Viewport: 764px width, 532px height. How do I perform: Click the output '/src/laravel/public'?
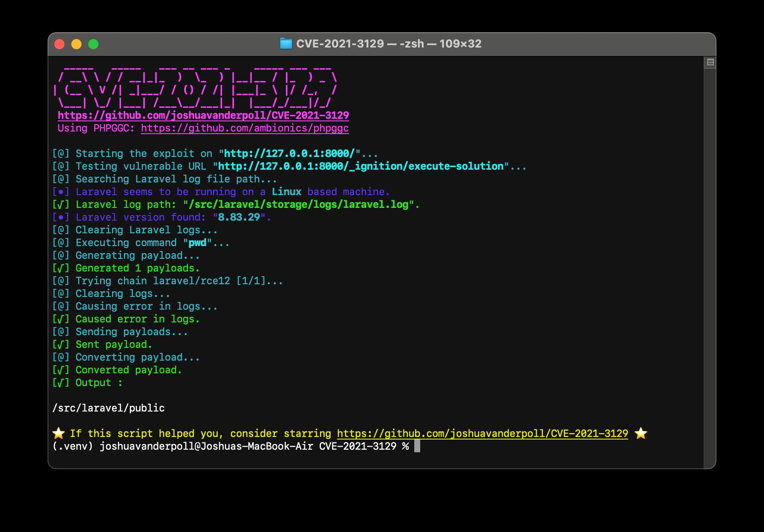coord(109,408)
